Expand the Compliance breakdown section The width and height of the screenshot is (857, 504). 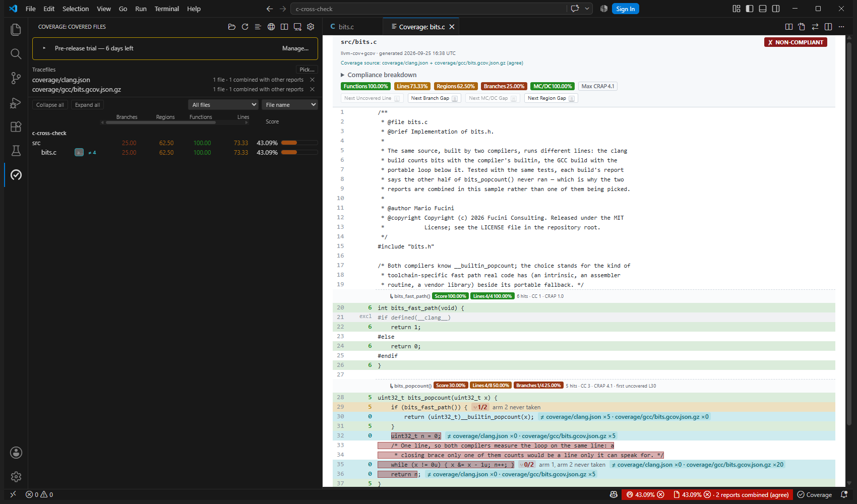click(379, 75)
